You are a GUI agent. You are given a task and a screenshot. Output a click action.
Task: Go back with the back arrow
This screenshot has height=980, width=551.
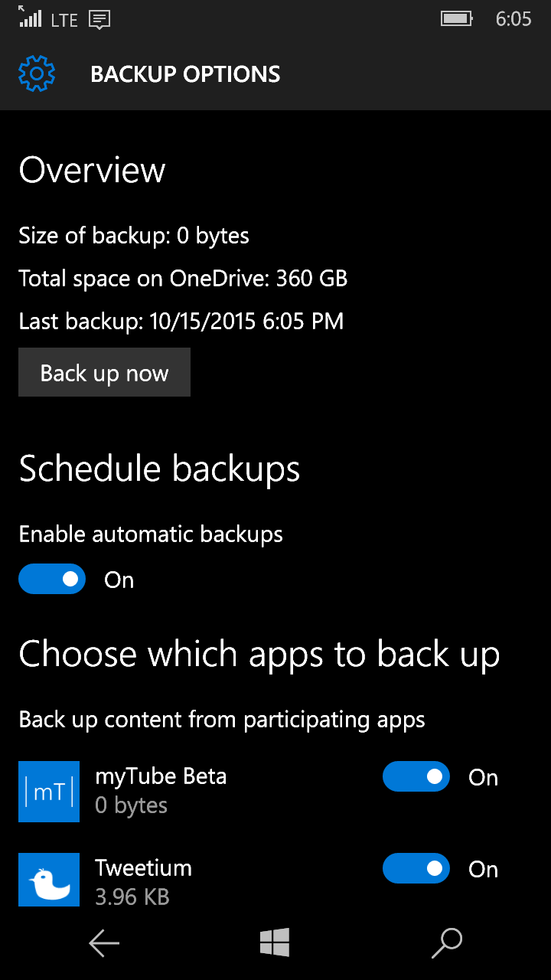click(x=104, y=943)
